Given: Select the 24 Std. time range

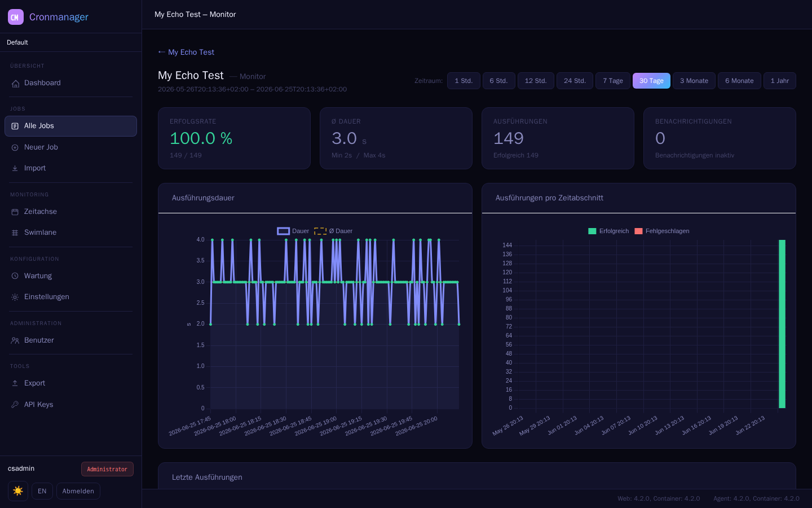Looking at the screenshot, I should point(575,81).
